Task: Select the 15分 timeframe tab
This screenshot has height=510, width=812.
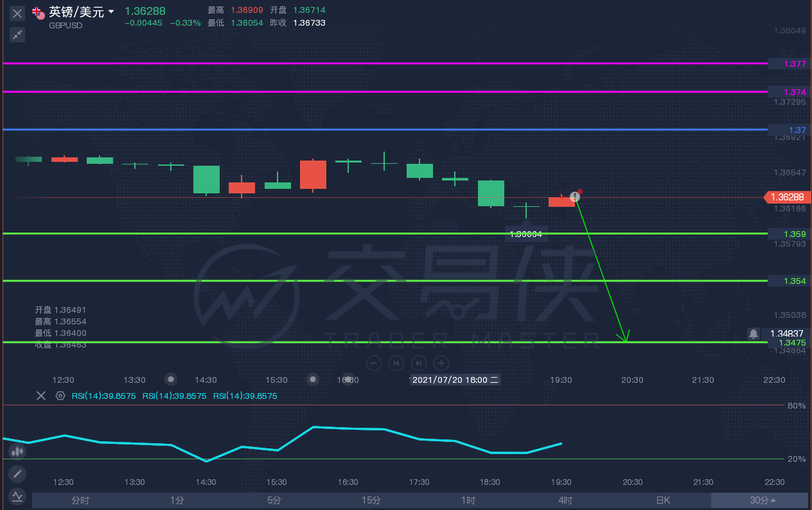Action: tap(371, 500)
